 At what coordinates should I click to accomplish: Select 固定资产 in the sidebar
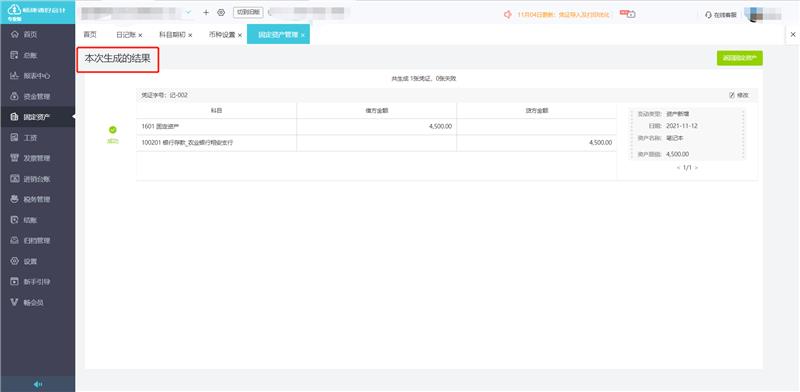click(x=37, y=117)
